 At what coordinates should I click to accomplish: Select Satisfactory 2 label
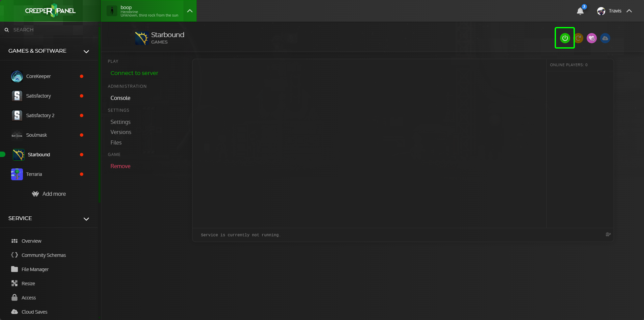(40, 115)
